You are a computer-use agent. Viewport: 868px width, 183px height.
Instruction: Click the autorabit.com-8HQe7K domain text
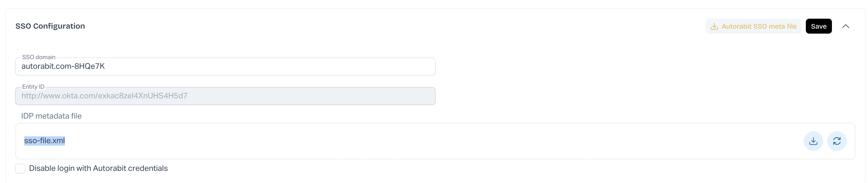pyautogui.click(x=63, y=66)
